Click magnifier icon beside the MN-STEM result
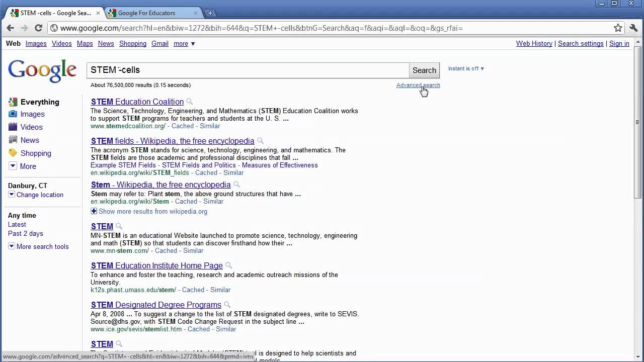This screenshot has height=362, width=644. [119, 226]
